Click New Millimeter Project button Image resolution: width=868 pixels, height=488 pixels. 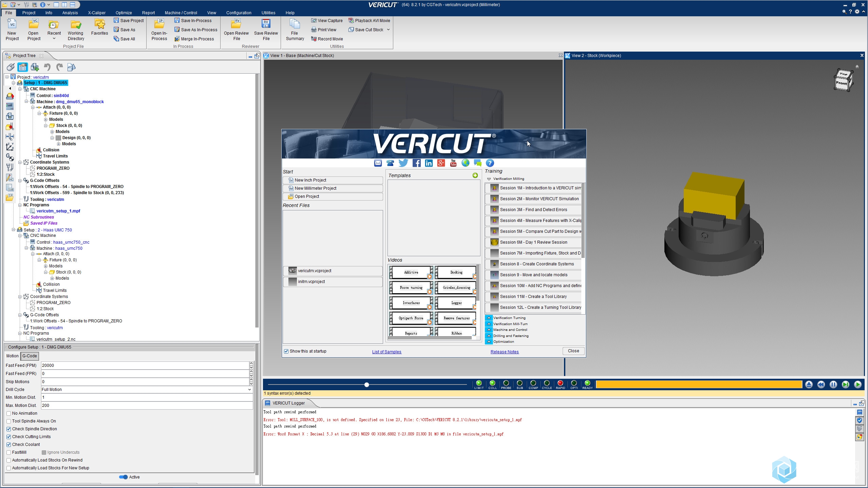pyautogui.click(x=333, y=188)
